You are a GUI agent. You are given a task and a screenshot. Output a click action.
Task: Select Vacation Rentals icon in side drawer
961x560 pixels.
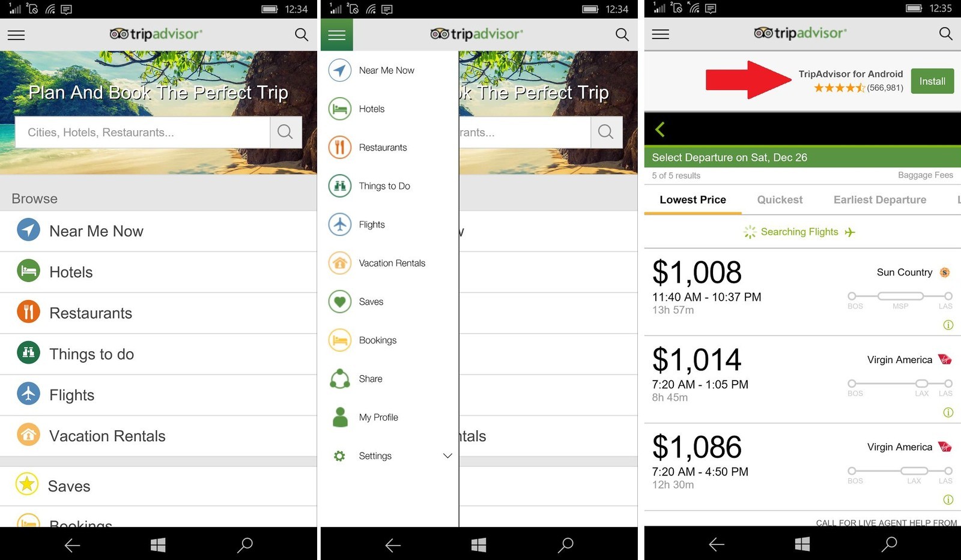(x=340, y=263)
